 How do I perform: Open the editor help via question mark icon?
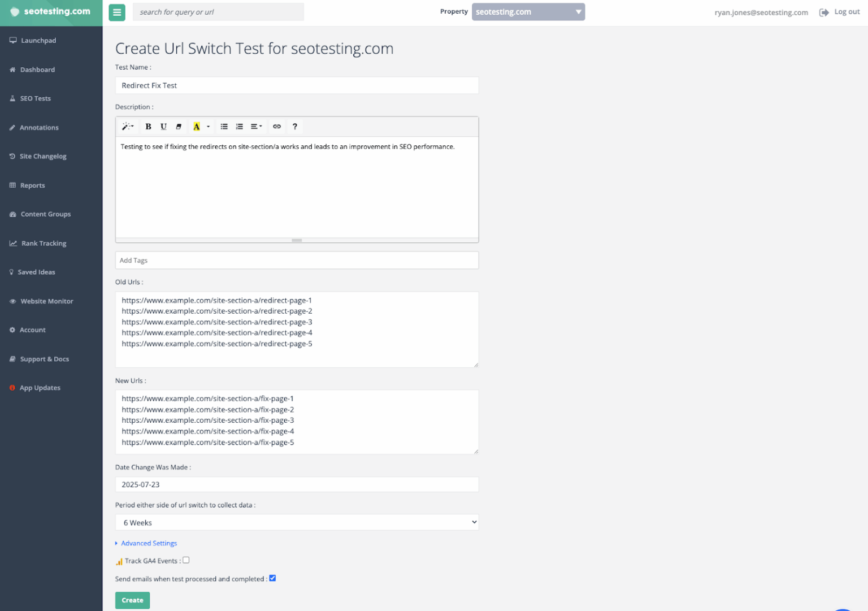pyautogui.click(x=294, y=126)
